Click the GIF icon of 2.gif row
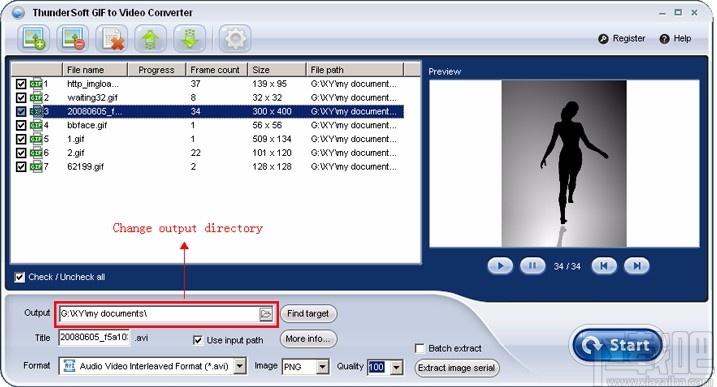The height and width of the screenshot is (387, 717). (x=36, y=152)
